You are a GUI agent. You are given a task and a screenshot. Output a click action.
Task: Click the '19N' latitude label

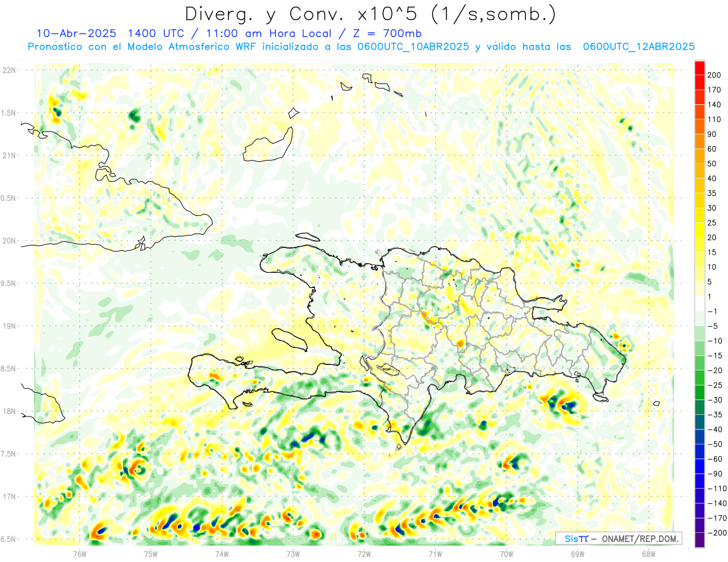pyautogui.click(x=8, y=326)
